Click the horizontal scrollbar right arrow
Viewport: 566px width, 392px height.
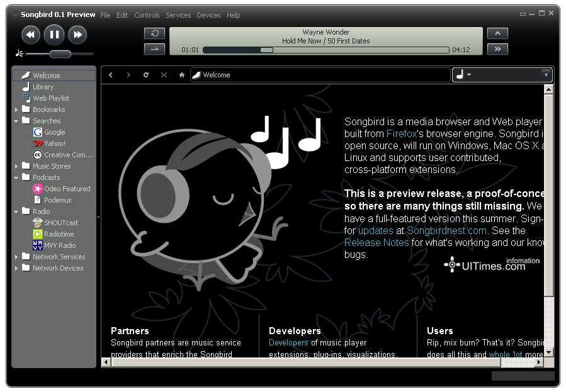(540, 362)
